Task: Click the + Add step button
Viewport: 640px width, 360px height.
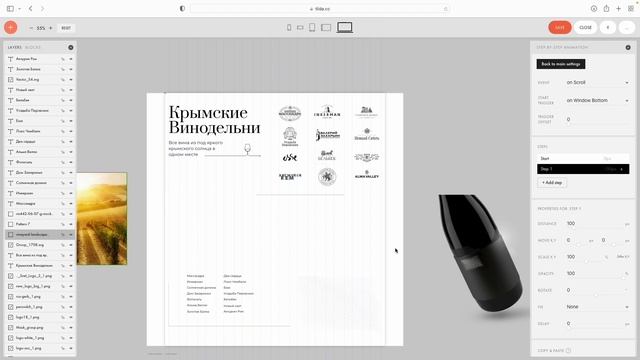Action: click(x=552, y=183)
